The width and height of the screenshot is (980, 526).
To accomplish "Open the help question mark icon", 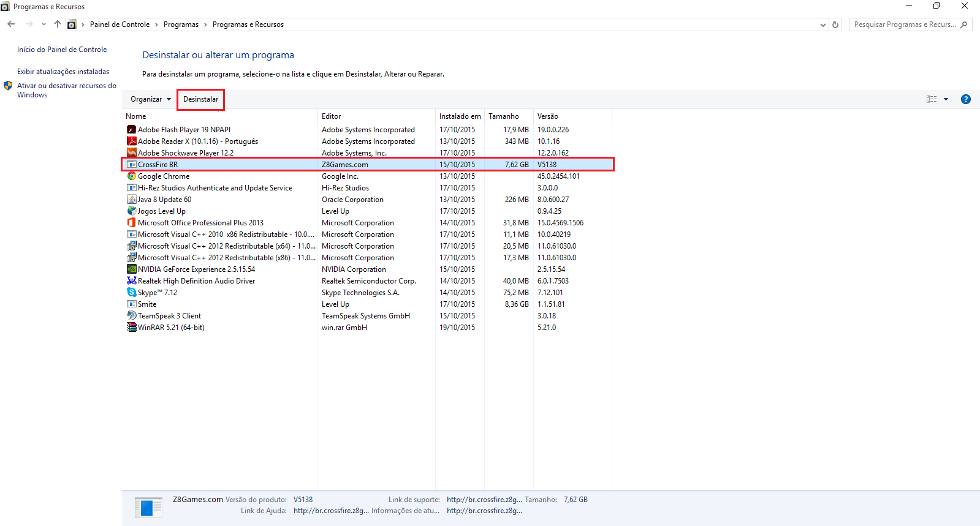I will (966, 99).
